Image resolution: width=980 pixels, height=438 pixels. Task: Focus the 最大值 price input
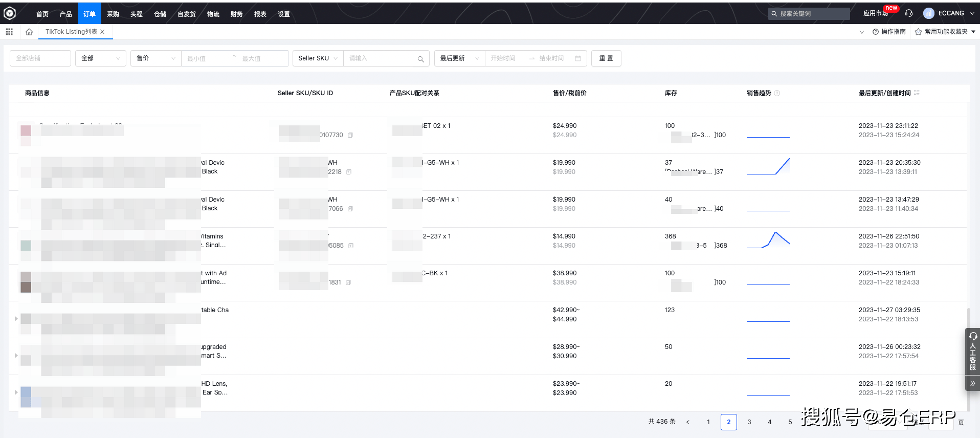pyautogui.click(x=262, y=58)
